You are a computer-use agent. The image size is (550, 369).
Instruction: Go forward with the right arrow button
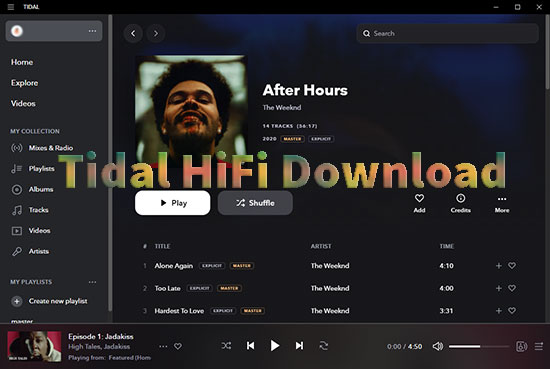156,33
